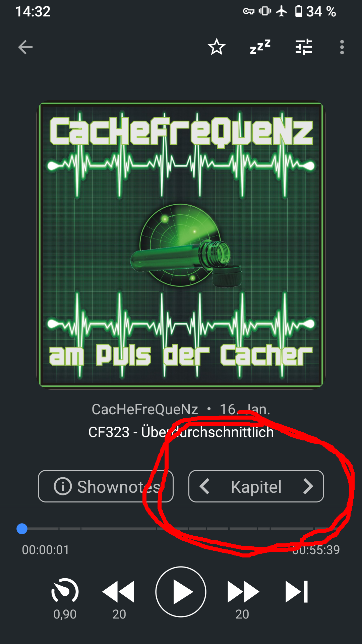Screen dimensions: 362x644
Task: Tap the episode title CF323 - Überdurchschnittlich
Action: click(181, 432)
